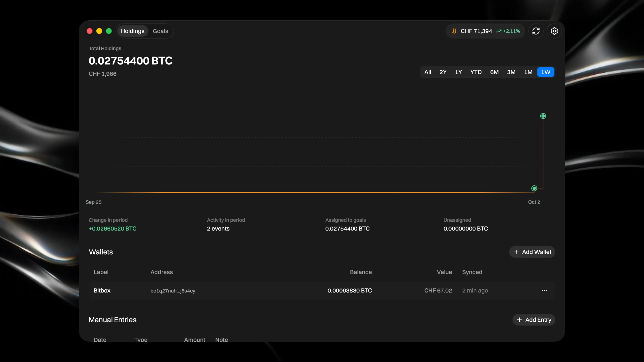Viewport: 644px width, 362px height.
Task: Click the CHF 1,966 total value
Action: tap(102, 74)
